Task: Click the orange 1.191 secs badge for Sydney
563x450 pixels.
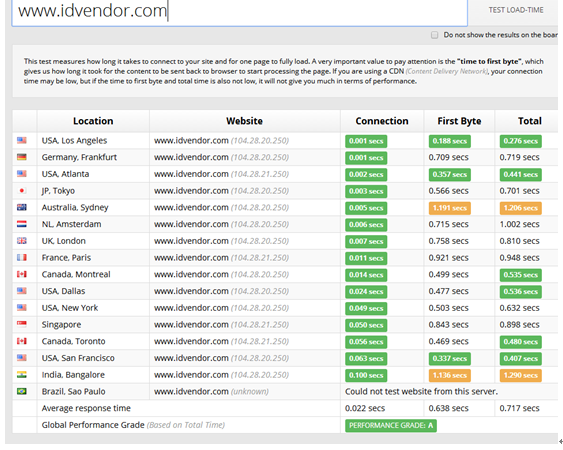Action: [x=450, y=208]
